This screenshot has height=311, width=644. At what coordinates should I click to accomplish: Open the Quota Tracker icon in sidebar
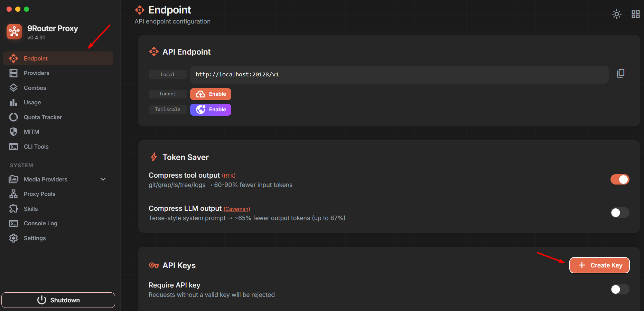[13, 117]
